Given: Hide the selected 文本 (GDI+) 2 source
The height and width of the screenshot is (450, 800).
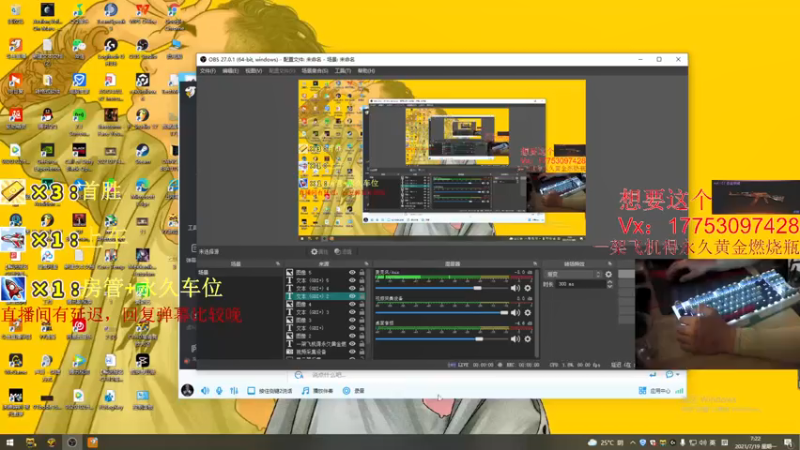Looking at the screenshot, I should [x=352, y=296].
